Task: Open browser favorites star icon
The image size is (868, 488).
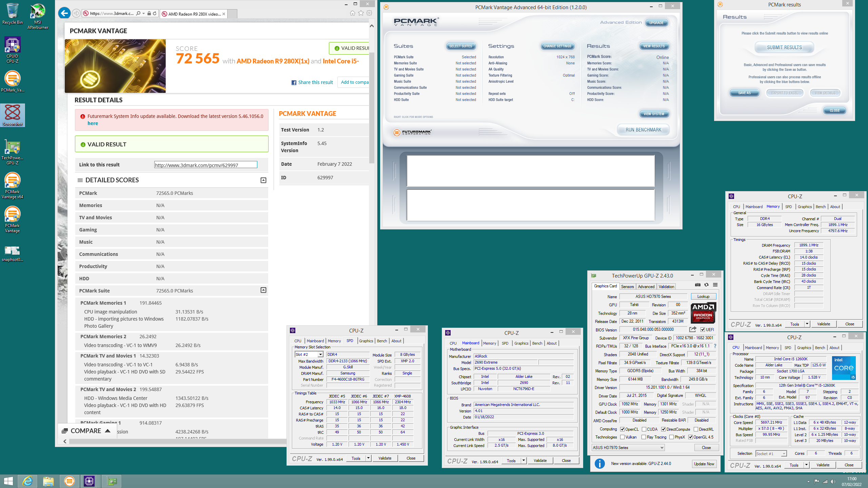Action: coord(361,13)
